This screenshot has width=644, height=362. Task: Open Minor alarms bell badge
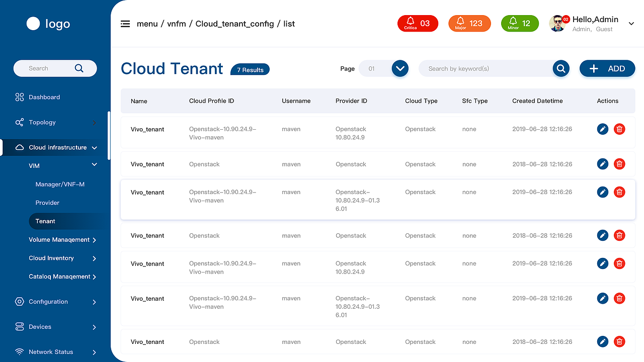click(x=519, y=24)
